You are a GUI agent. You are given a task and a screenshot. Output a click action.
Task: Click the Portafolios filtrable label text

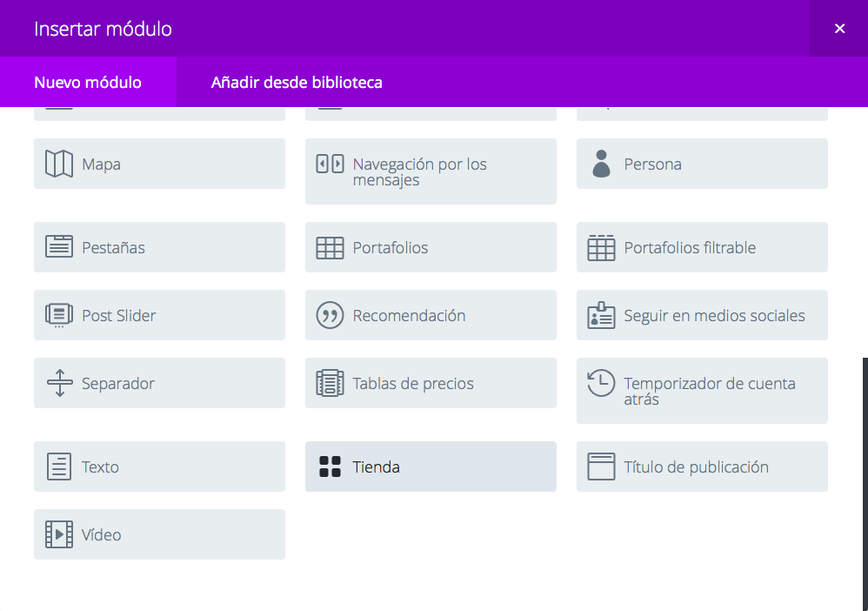pos(690,247)
